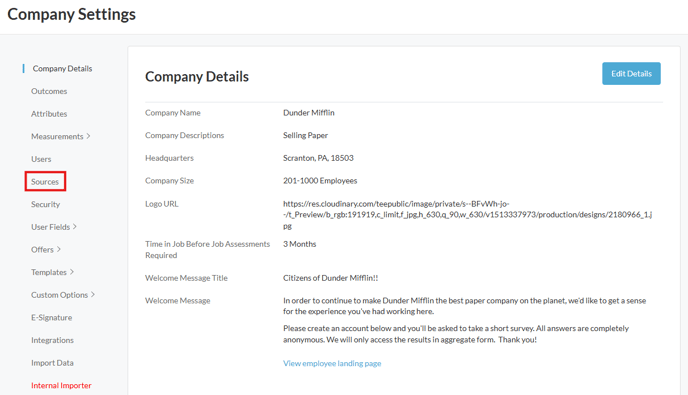
Task: Select the Custom Options sidebar item
Action: (59, 295)
